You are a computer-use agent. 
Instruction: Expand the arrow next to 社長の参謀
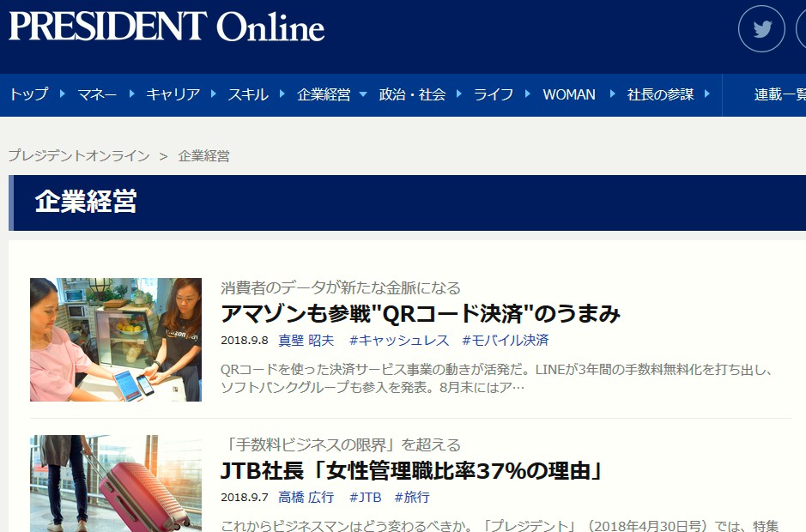point(706,94)
